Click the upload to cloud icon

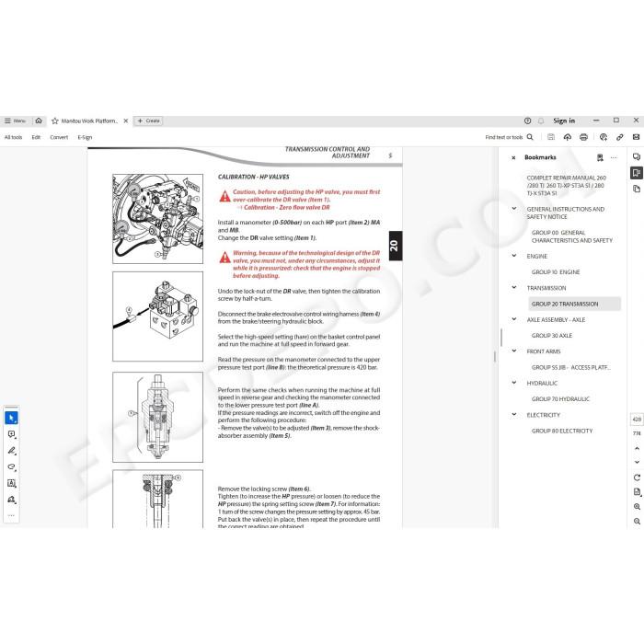pos(568,137)
